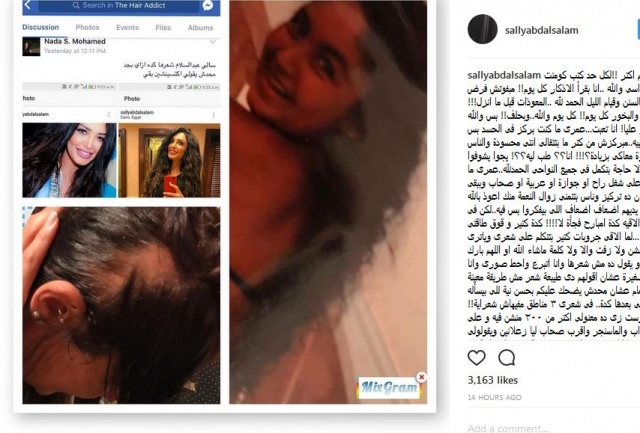Open sallyabdalsalam username link at top
This screenshot has height=433, width=640.
tap(541, 30)
